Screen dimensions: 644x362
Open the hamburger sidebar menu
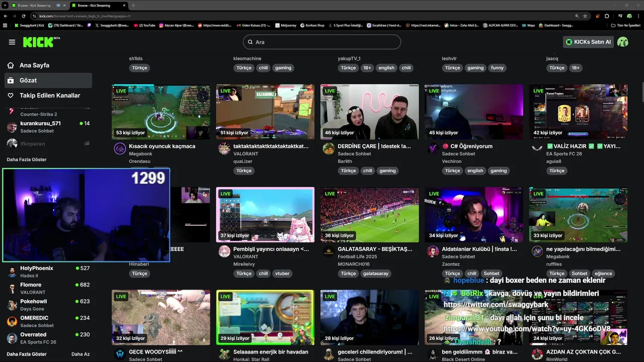point(12,42)
